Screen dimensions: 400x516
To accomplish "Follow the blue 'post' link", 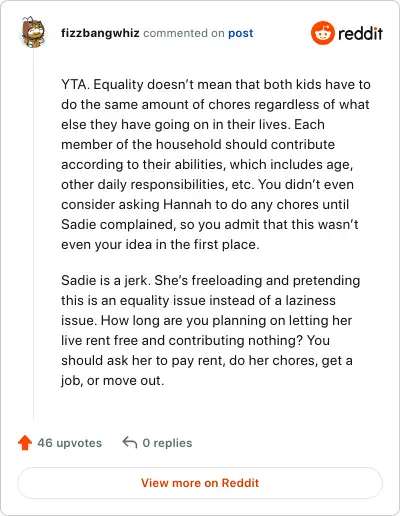I will pos(240,33).
